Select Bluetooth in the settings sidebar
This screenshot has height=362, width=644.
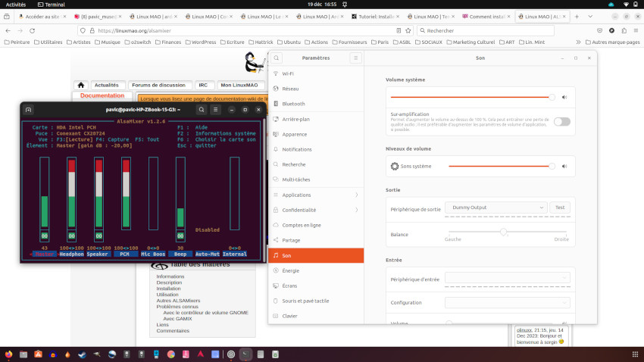click(x=293, y=104)
